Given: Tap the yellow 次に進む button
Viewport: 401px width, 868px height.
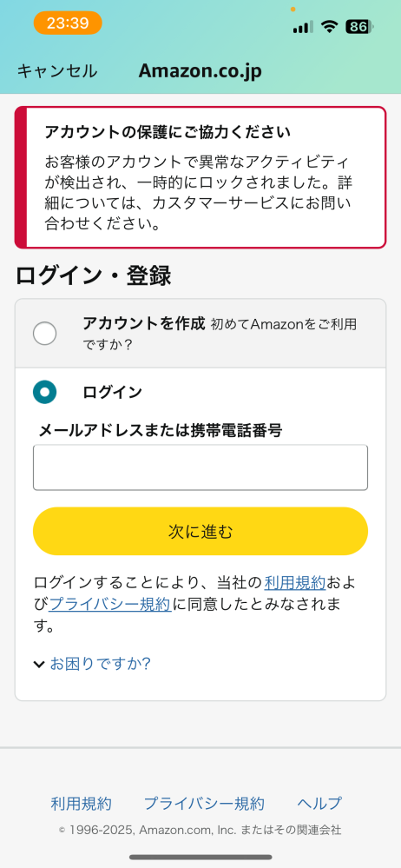Looking at the screenshot, I should [200, 532].
